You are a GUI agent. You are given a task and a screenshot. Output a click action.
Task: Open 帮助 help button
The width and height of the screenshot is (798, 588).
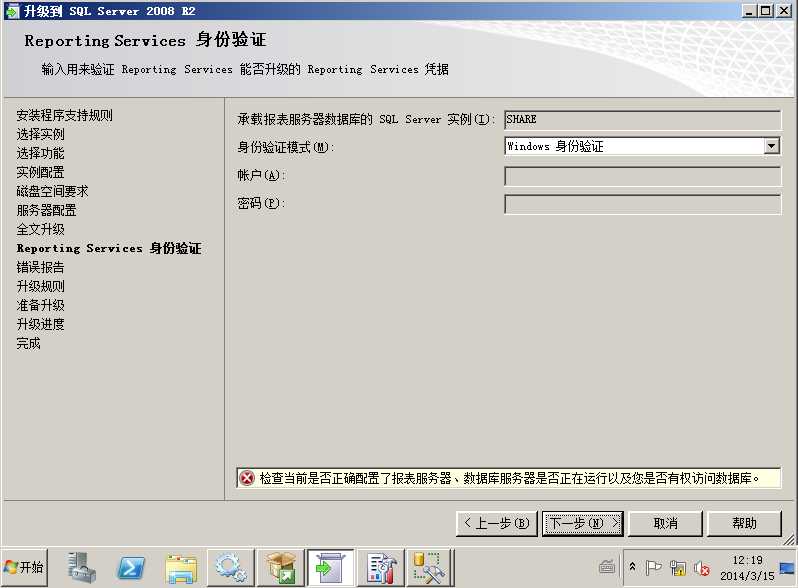[744, 523]
